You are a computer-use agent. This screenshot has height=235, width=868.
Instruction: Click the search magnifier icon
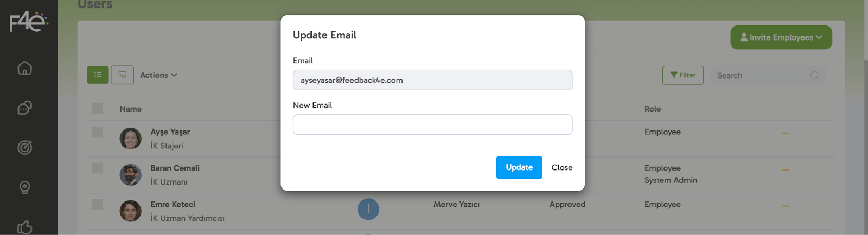click(815, 76)
